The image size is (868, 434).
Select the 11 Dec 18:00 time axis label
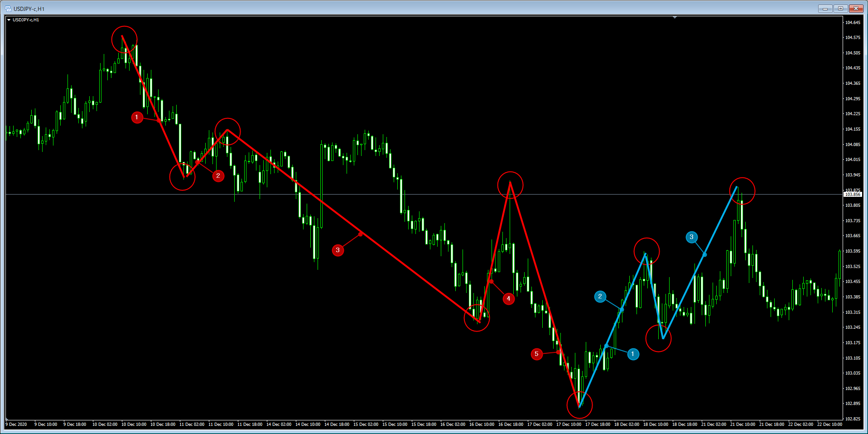point(250,424)
